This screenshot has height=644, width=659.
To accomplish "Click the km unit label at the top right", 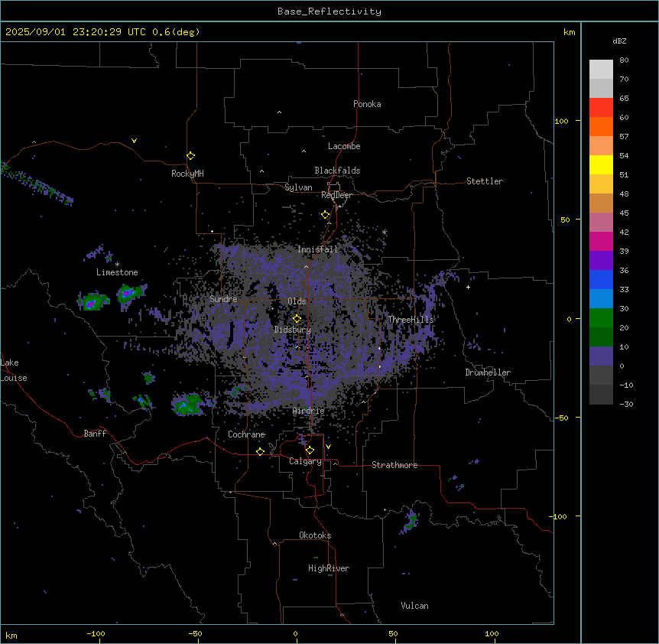I will (x=570, y=32).
